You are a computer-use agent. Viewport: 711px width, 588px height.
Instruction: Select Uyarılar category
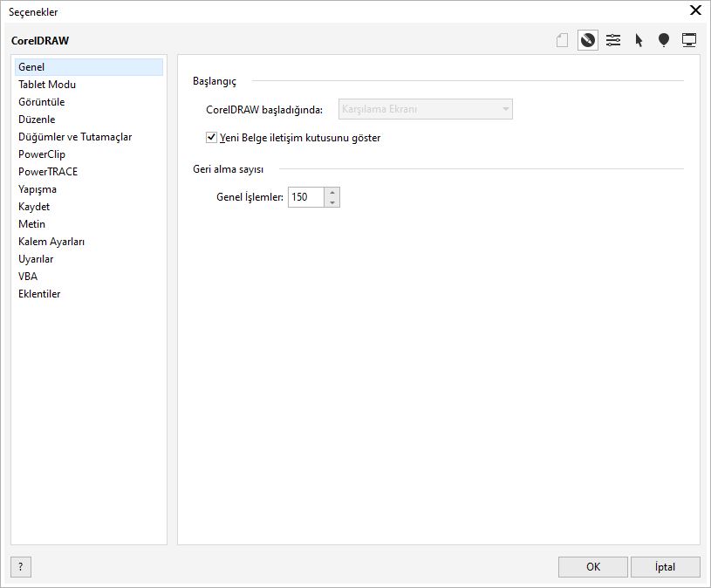tap(89, 259)
